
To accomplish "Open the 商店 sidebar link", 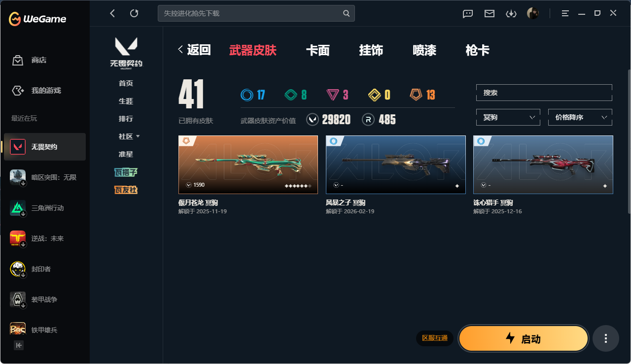I will click(x=39, y=60).
